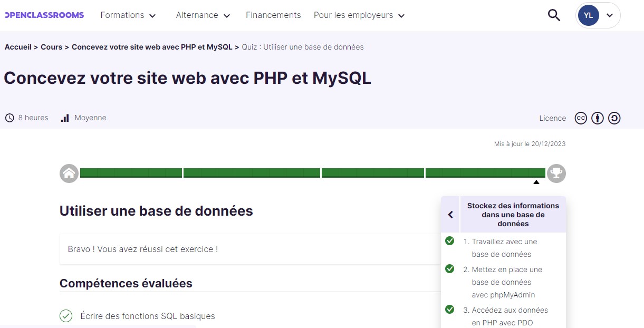Open chapter Travaillez avec une base de données
Screen dimensions: 644x328
pyautogui.click(x=504, y=248)
